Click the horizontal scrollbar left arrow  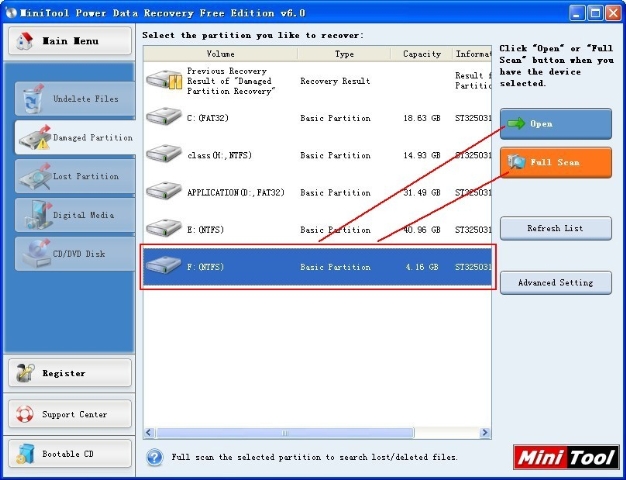(x=149, y=432)
